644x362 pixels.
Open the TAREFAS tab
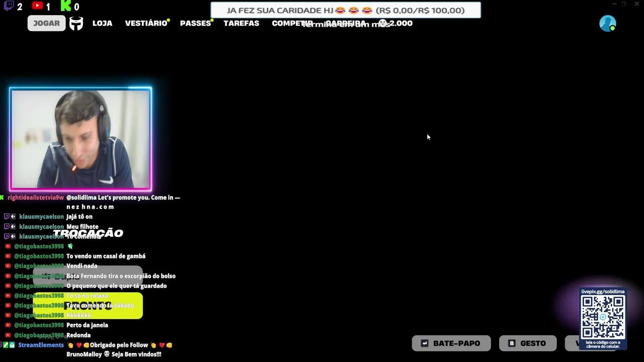(242, 23)
